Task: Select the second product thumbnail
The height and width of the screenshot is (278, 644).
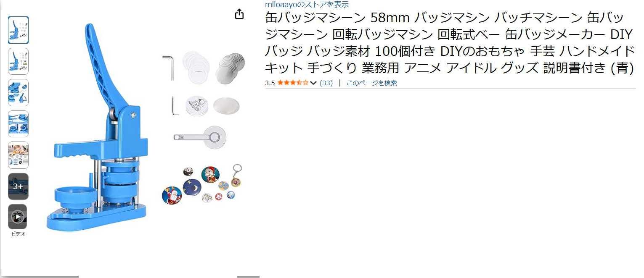Action: (x=18, y=61)
